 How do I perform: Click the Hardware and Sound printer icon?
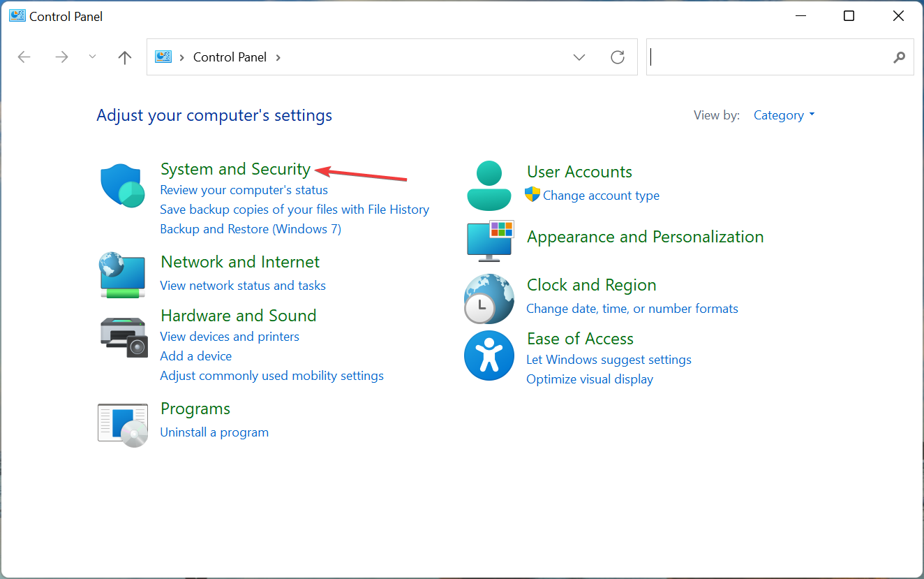tap(123, 337)
